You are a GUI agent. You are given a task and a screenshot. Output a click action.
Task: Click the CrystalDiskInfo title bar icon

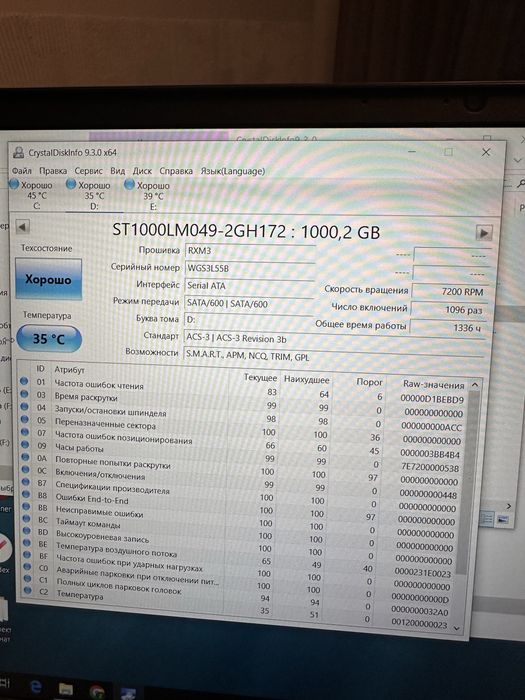tap(19, 152)
